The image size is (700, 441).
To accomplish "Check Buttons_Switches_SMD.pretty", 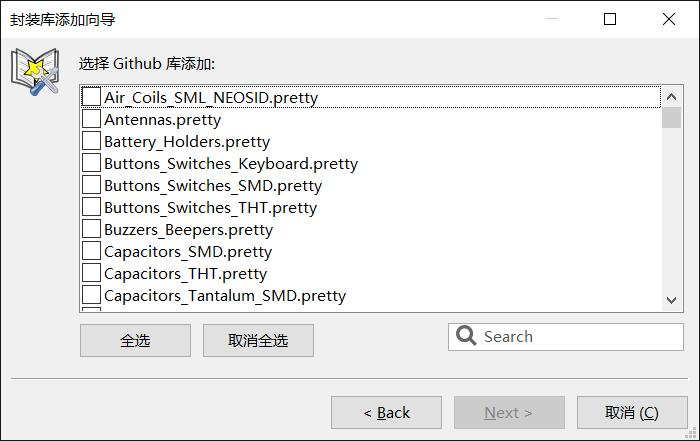I will (91, 185).
